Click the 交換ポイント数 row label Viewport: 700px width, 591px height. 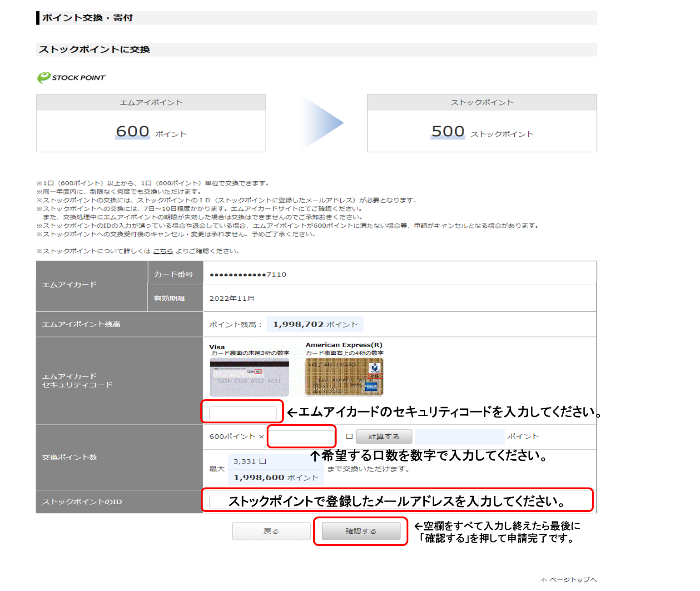pos(119,457)
